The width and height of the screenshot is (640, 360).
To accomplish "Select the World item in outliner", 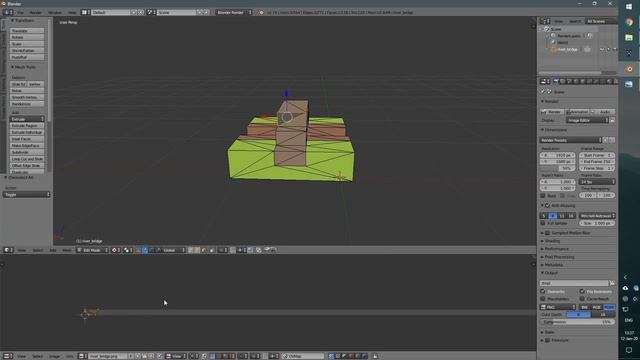I will tap(562, 42).
